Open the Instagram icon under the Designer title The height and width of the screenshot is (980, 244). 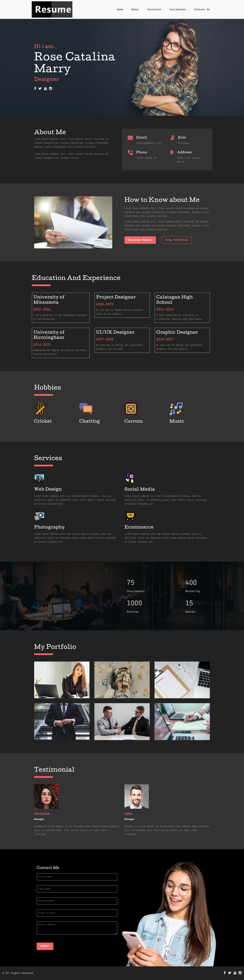[x=51, y=88]
